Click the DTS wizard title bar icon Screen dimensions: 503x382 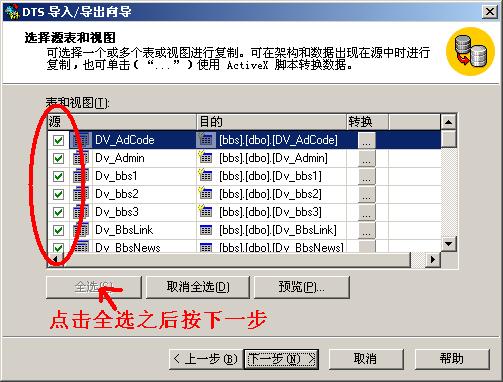tap(12, 12)
